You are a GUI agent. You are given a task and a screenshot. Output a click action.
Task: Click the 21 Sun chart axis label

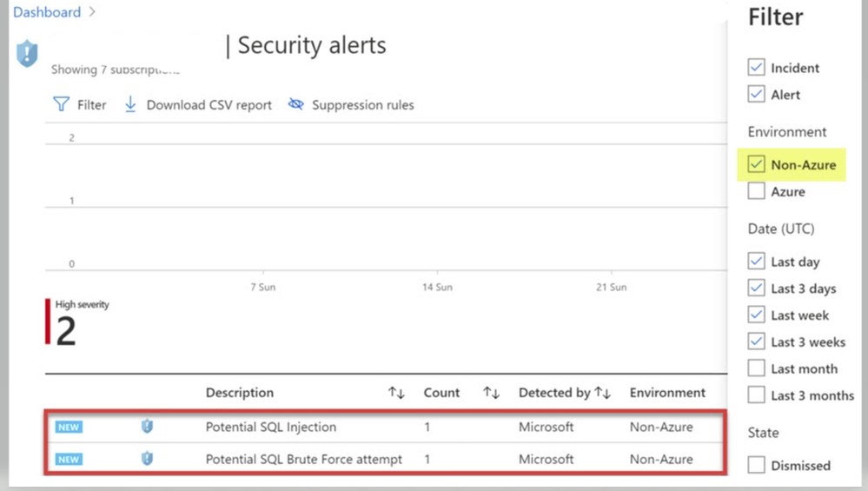click(611, 287)
